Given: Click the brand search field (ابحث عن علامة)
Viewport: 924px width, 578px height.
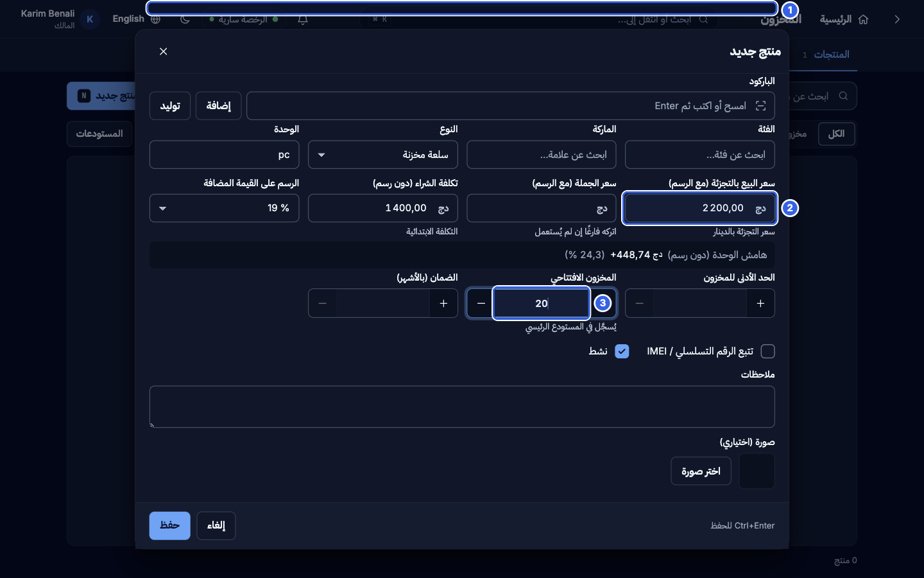Looking at the screenshot, I should pos(542,155).
